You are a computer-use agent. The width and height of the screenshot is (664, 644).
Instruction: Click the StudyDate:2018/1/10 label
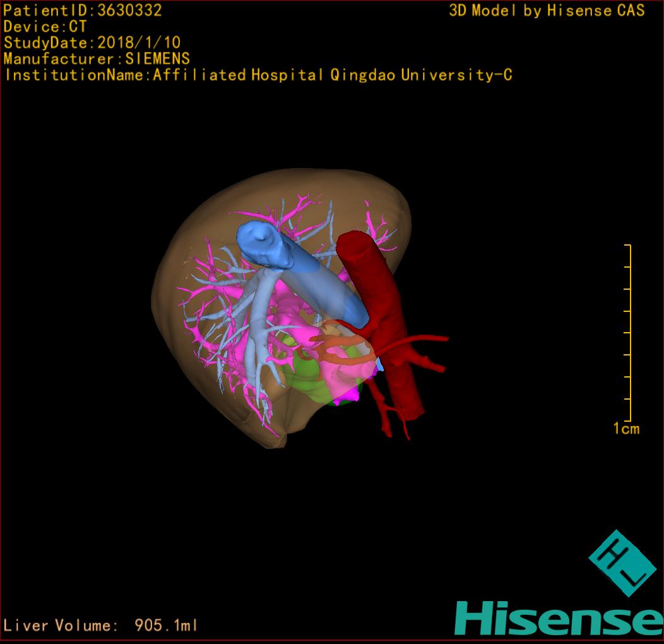[x=92, y=43]
